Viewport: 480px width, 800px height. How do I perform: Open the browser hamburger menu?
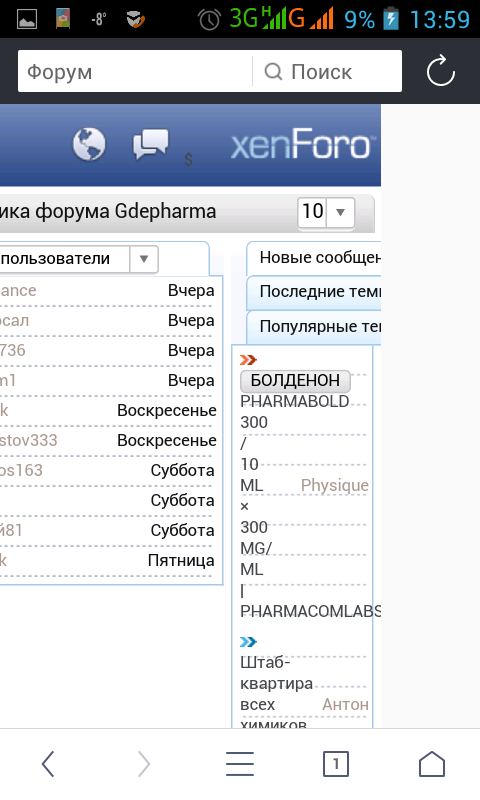coord(240,764)
